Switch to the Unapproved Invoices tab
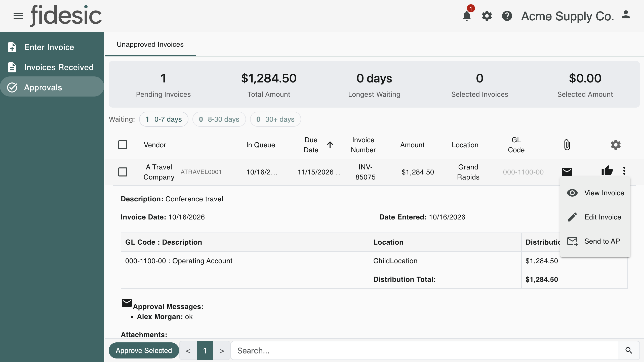 pos(150,44)
